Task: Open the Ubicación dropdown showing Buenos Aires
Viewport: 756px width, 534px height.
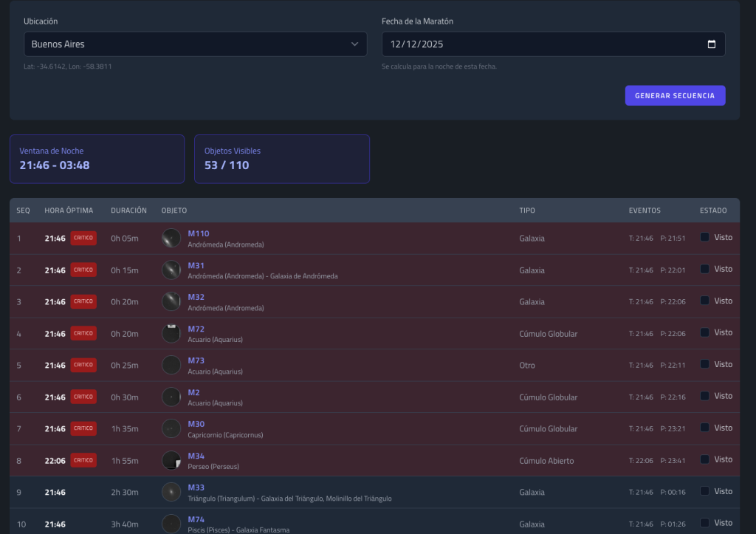Action: [x=195, y=44]
